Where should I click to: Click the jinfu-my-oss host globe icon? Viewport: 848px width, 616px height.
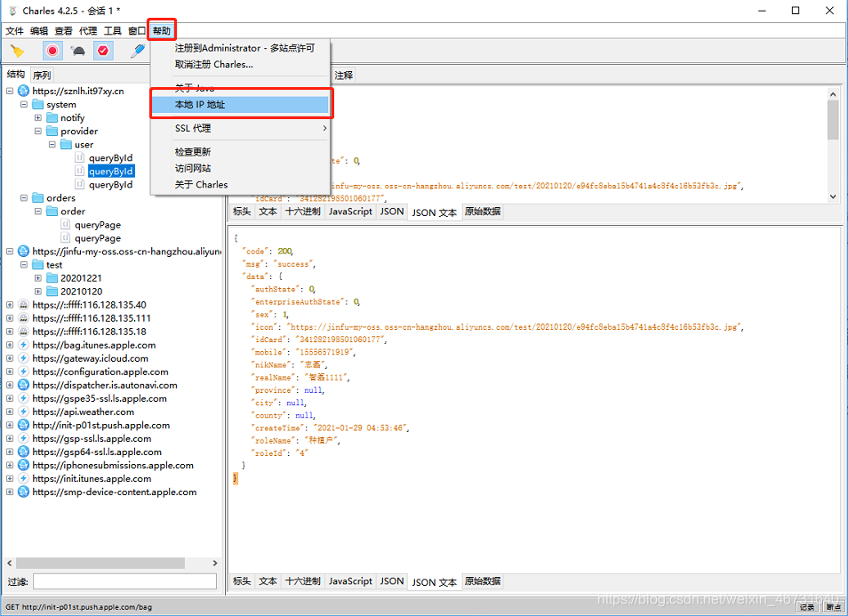[23, 252]
